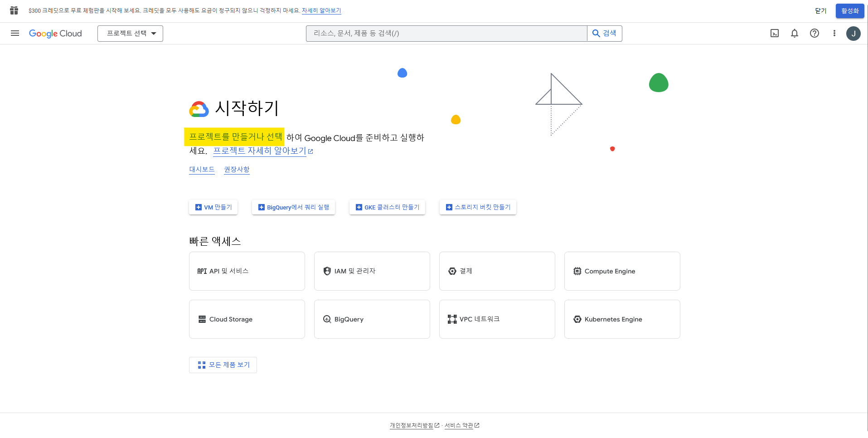
Task: Click the Kubernetes Engine hexagon icon
Action: point(577,319)
